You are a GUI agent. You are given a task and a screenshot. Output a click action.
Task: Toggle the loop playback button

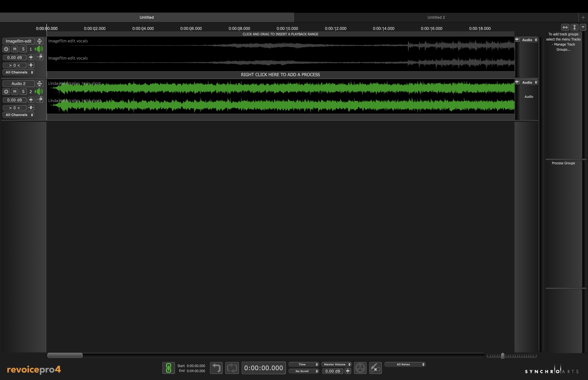pyautogui.click(x=232, y=368)
